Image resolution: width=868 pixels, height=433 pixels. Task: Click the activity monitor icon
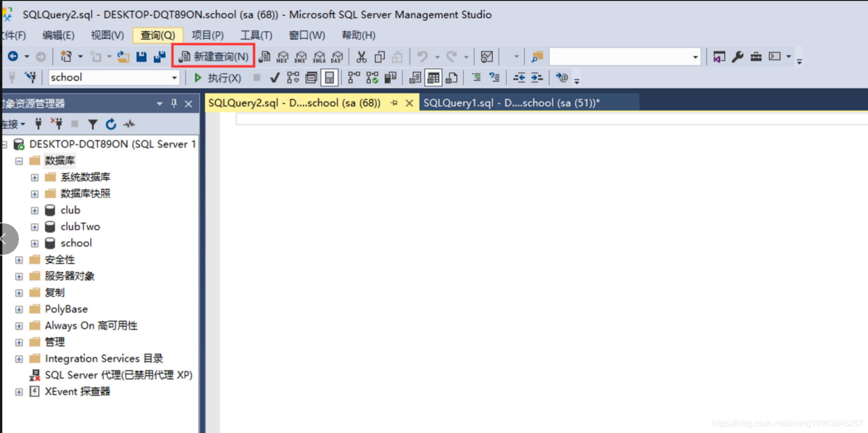[x=487, y=57]
